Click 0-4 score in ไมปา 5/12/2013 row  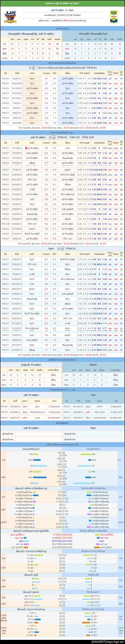click(x=46, y=328)
